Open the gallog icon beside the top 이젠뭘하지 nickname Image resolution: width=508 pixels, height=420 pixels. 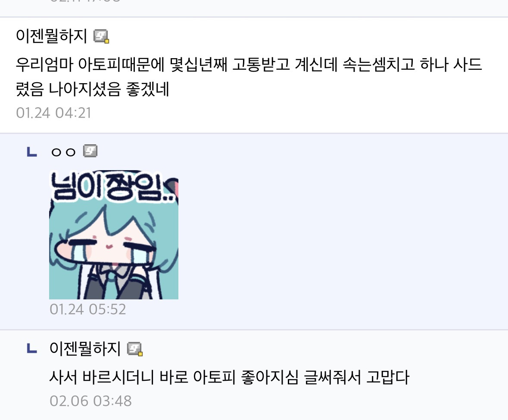click(x=101, y=36)
